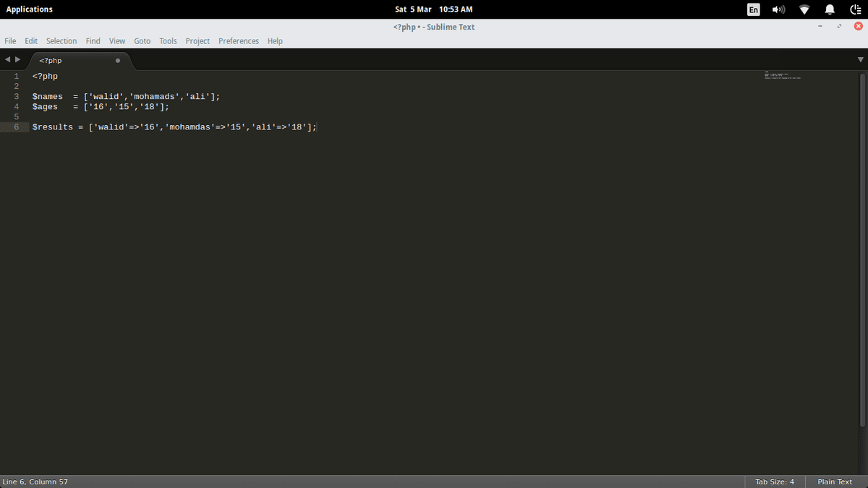Click the previous-tab navigation arrow
Image resolution: width=868 pixels, height=488 pixels.
click(x=8, y=60)
